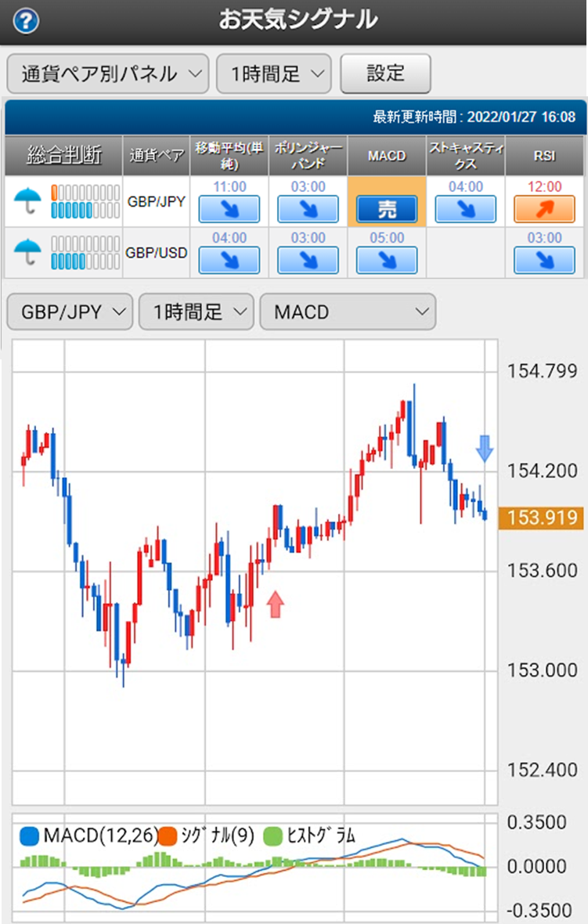
Task: Click GBP/JPY Bollinger Band down-arrow signal
Action: [x=308, y=209]
